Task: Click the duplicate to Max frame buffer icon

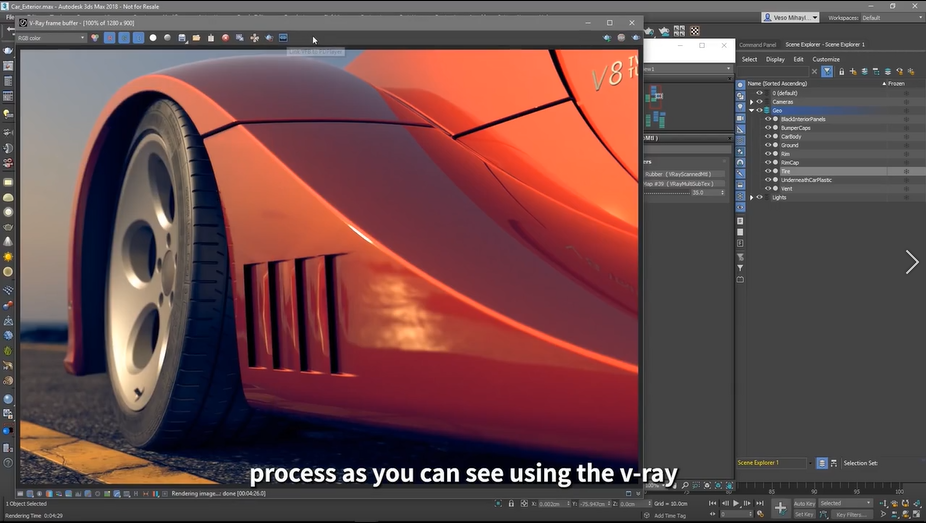Action: pyautogui.click(x=240, y=38)
